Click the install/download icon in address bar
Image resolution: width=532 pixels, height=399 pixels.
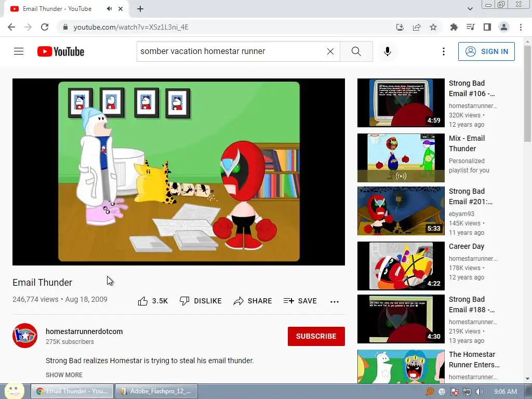[x=400, y=27]
